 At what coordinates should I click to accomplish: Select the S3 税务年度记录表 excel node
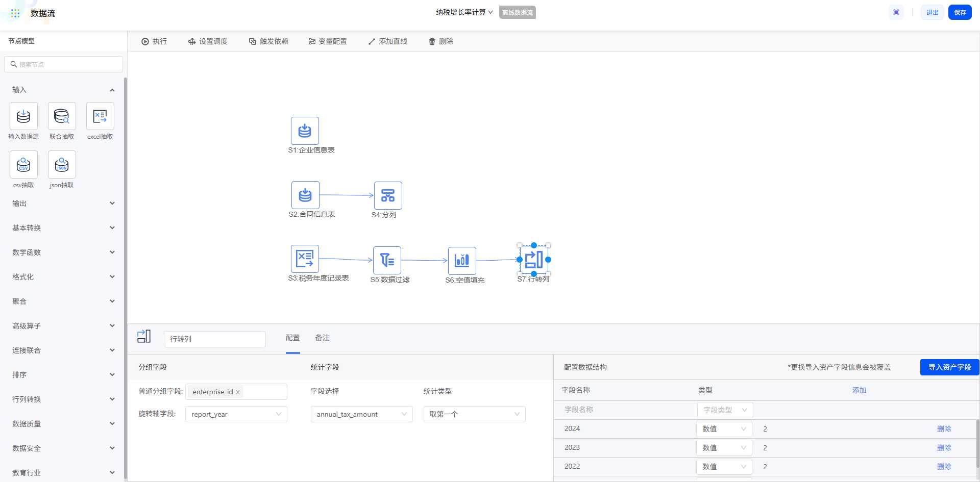pyautogui.click(x=305, y=259)
